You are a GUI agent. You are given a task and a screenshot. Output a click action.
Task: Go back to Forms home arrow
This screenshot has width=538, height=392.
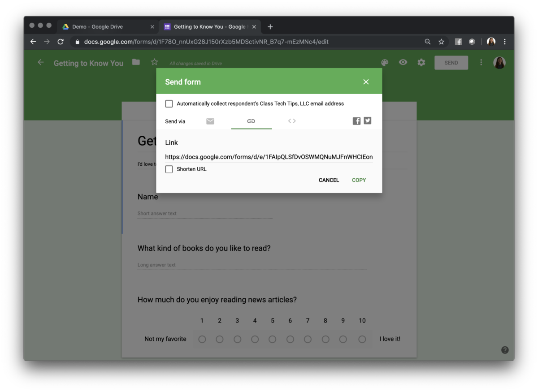click(41, 63)
